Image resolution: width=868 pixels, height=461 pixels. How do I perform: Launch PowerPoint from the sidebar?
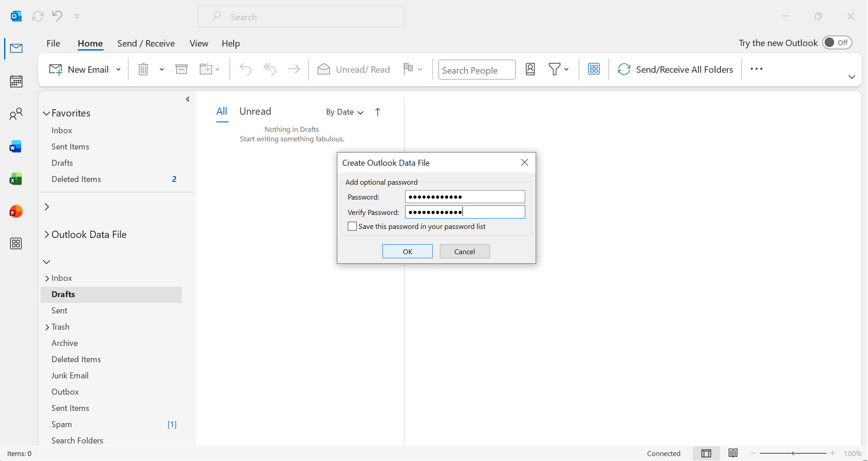16,211
